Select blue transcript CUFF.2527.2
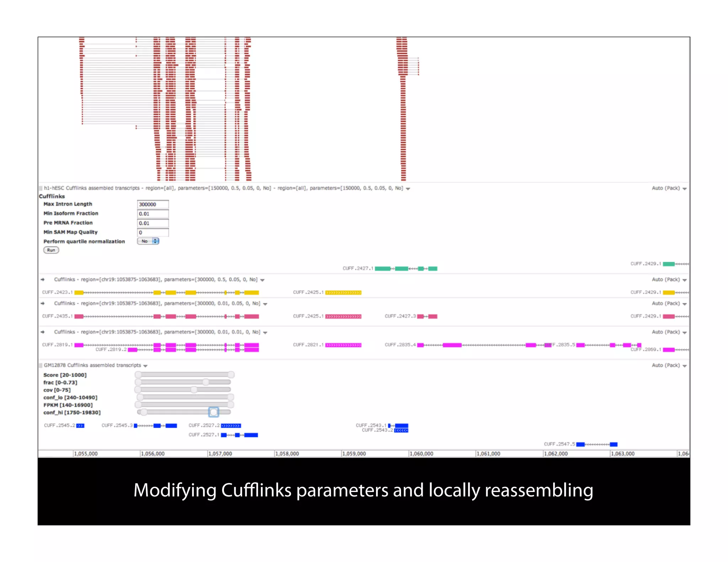Image resolution: width=728 pixels, height=562 pixels. [x=231, y=426]
